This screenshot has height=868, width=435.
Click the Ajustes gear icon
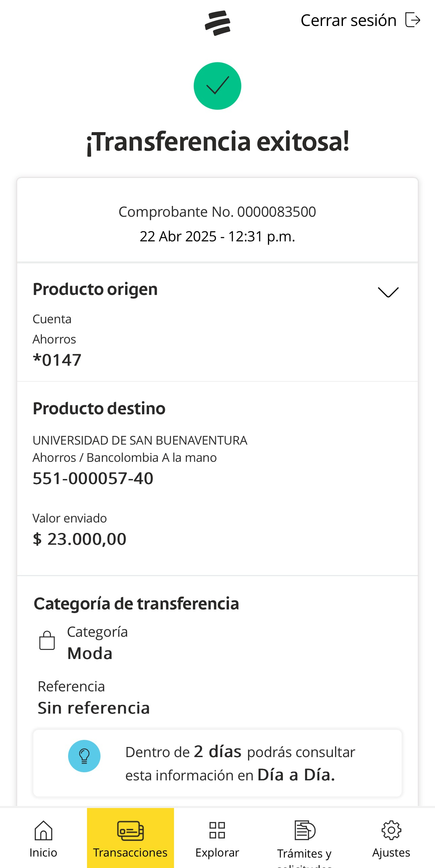391,830
